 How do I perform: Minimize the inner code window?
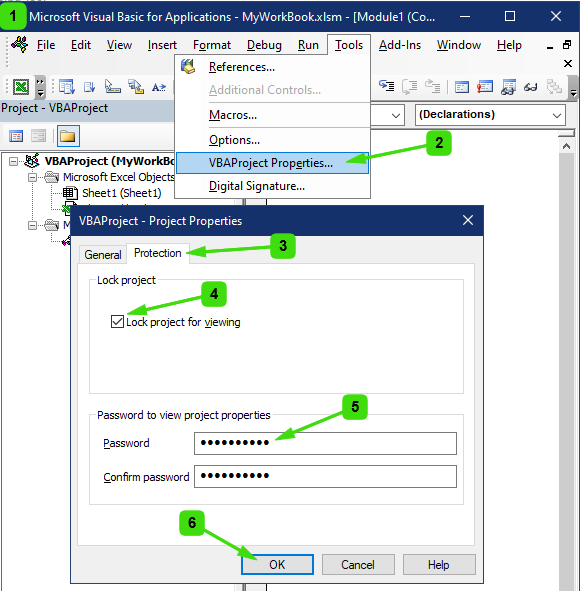(x=550, y=47)
